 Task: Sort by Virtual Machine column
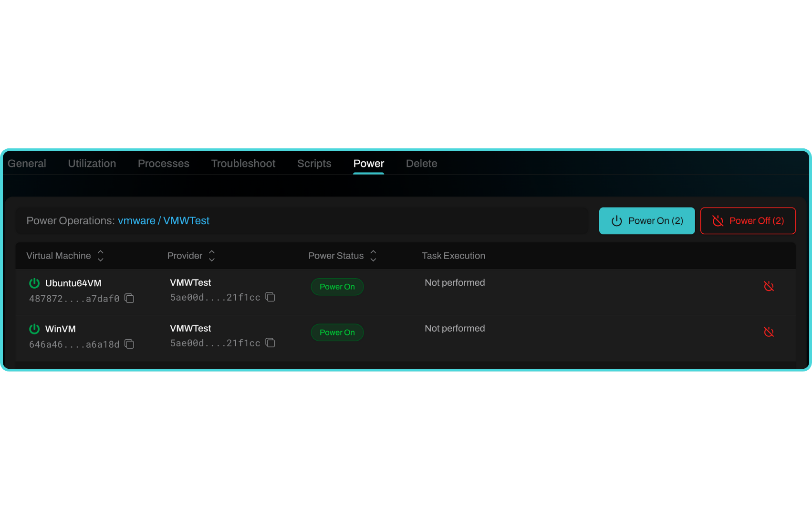(x=100, y=256)
